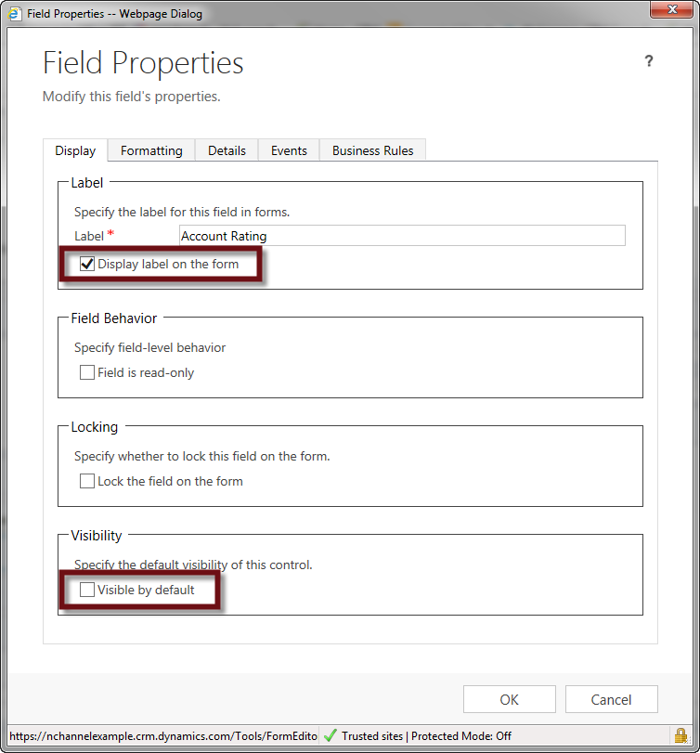Dismiss the dialog via Cancel
700x753 pixels.
click(x=611, y=699)
